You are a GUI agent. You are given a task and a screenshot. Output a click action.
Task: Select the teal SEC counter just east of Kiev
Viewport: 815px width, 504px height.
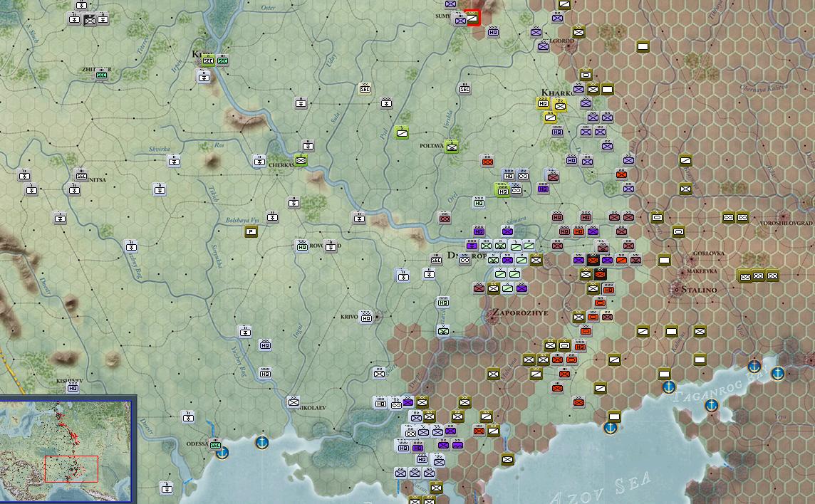pos(222,61)
